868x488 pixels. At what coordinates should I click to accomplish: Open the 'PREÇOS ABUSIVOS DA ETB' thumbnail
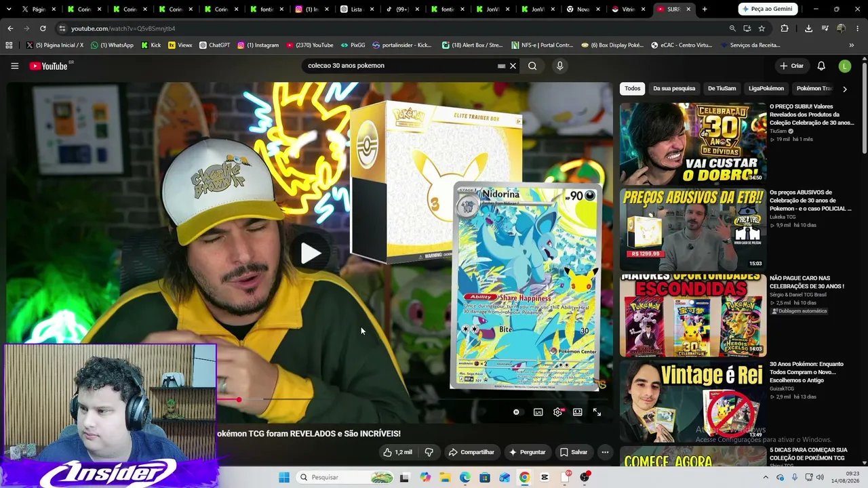click(x=692, y=229)
